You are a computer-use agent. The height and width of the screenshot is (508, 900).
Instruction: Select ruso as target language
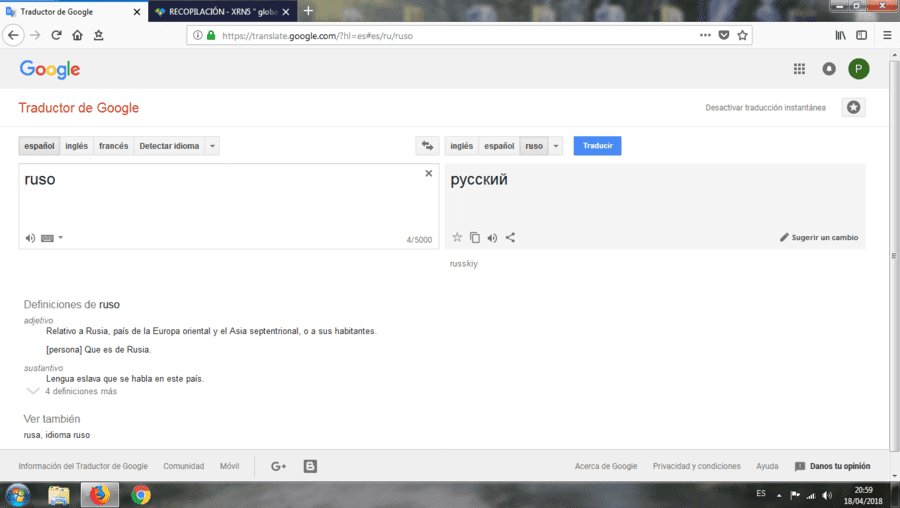coord(534,146)
